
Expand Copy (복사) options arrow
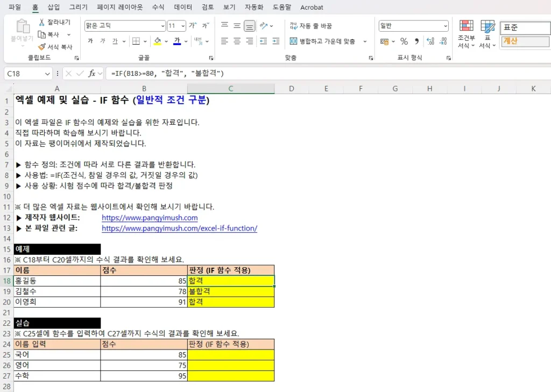[69, 34]
